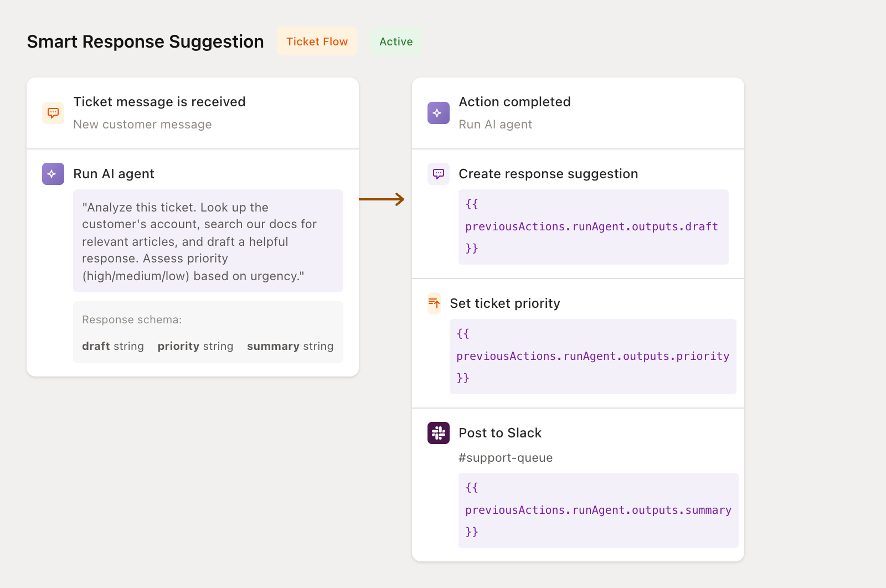Click the summary string schema field

pyautogui.click(x=290, y=346)
